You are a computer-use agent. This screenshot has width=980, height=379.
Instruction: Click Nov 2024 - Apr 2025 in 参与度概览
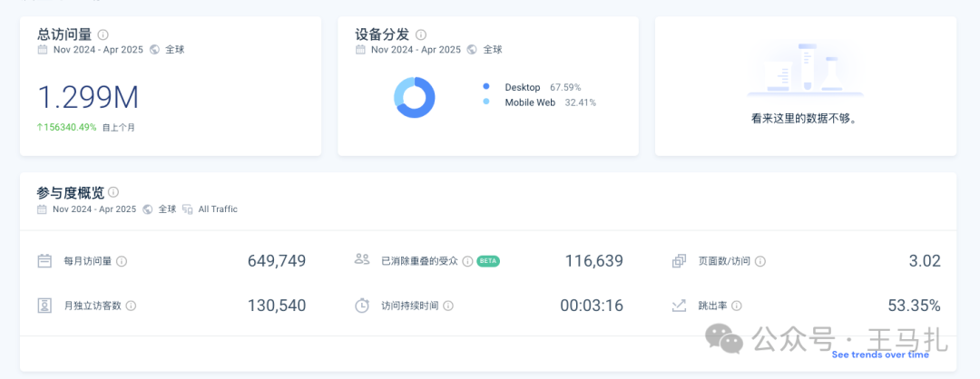[x=94, y=209]
